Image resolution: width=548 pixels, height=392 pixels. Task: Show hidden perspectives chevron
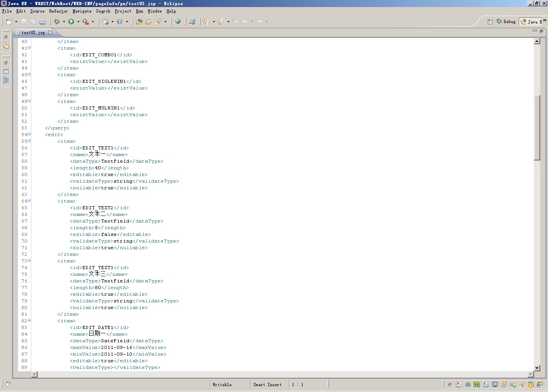tap(544, 20)
